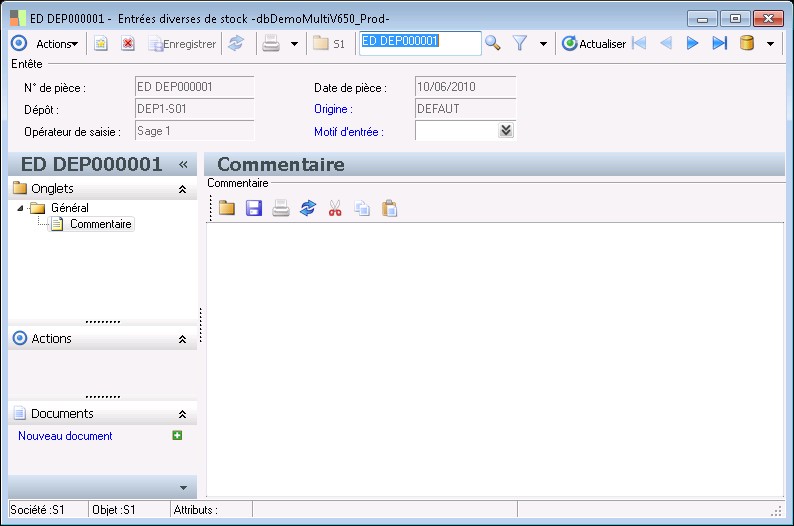Click the Documents section header
Image resolution: width=794 pixels, height=526 pixels.
[x=102, y=414]
